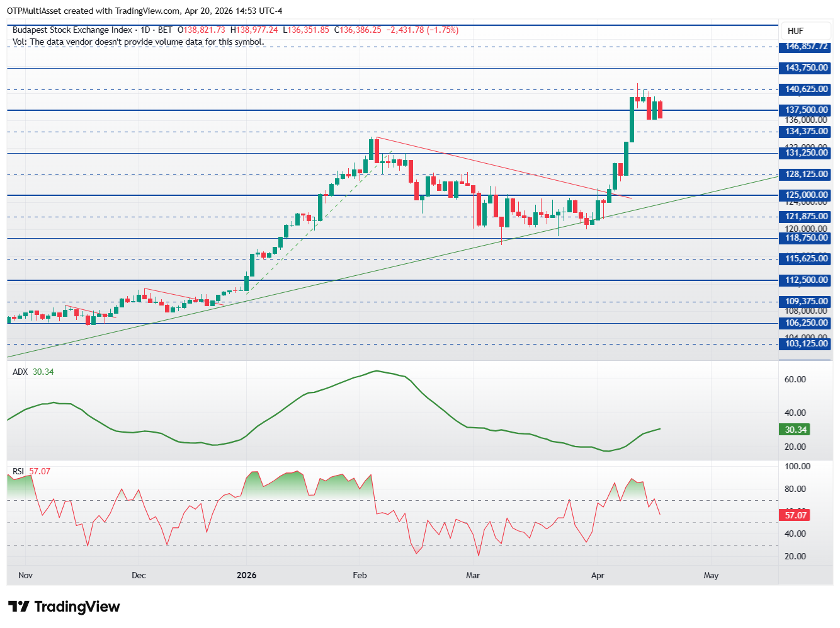
Task: Click the May label on time axis
Action: click(x=711, y=575)
